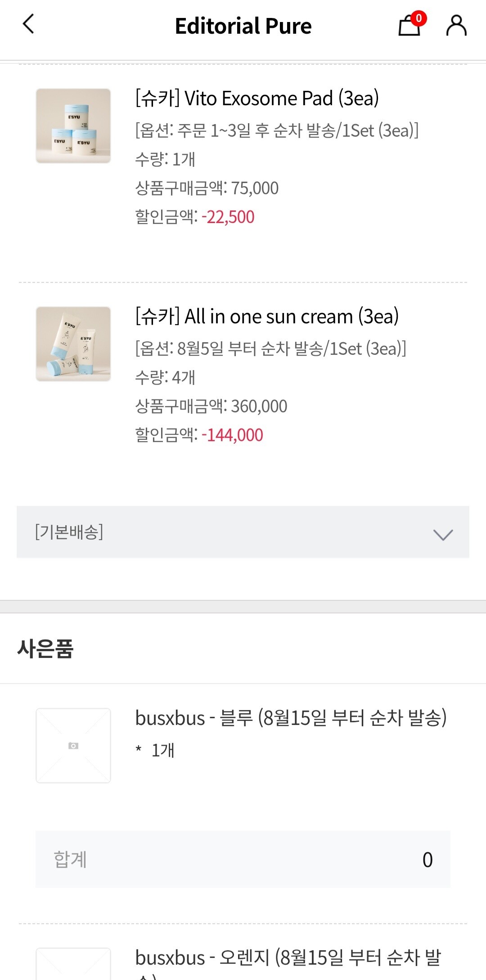The image size is (486, 980).
Task: Expand the [기본배송] shipping dropdown
Action: click(x=243, y=532)
